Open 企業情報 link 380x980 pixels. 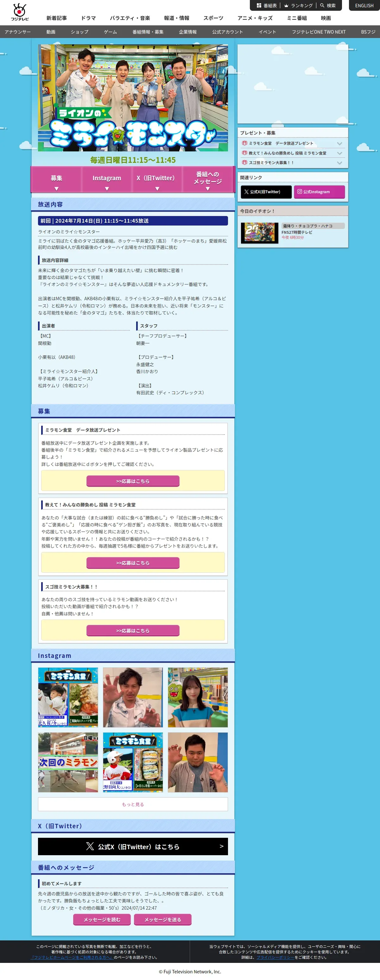(188, 32)
